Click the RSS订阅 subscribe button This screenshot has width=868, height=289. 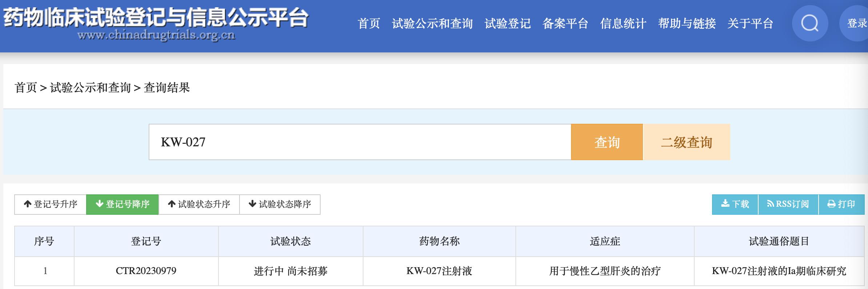[788, 204]
